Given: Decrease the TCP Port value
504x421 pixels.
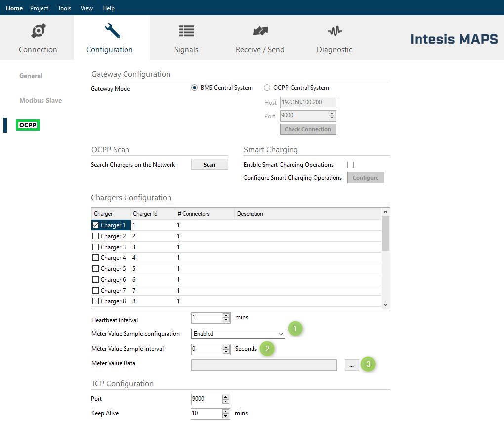Looking at the screenshot, I should [x=226, y=402].
